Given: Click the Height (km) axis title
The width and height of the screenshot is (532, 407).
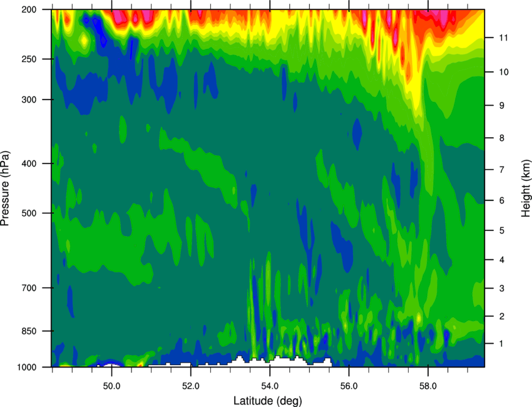Looking at the screenshot, I should coord(526,188).
